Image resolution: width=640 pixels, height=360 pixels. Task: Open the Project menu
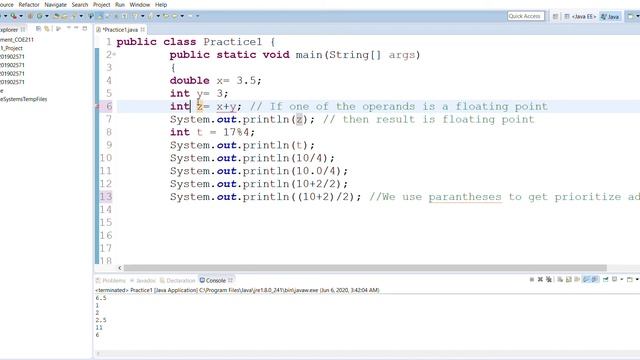click(102, 4)
